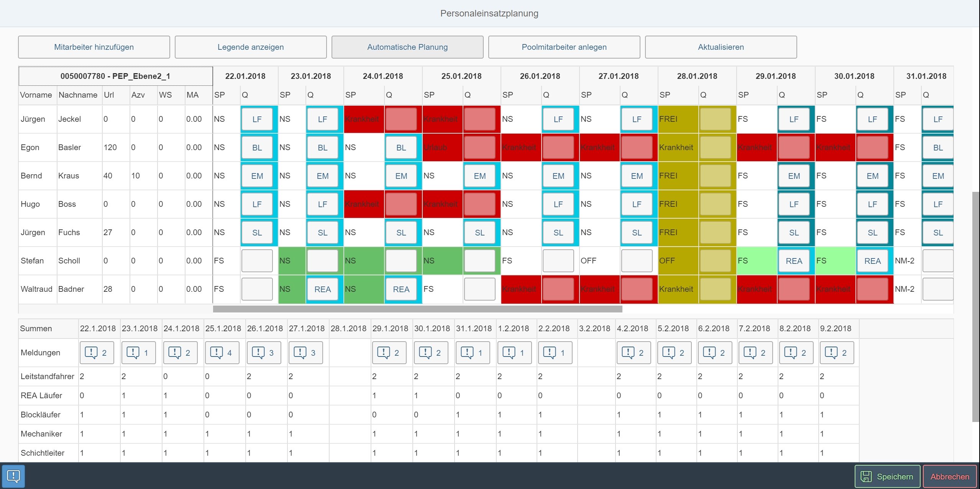Click the message icon in the bottom-left footer
The image size is (980, 489).
pyautogui.click(x=13, y=476)
